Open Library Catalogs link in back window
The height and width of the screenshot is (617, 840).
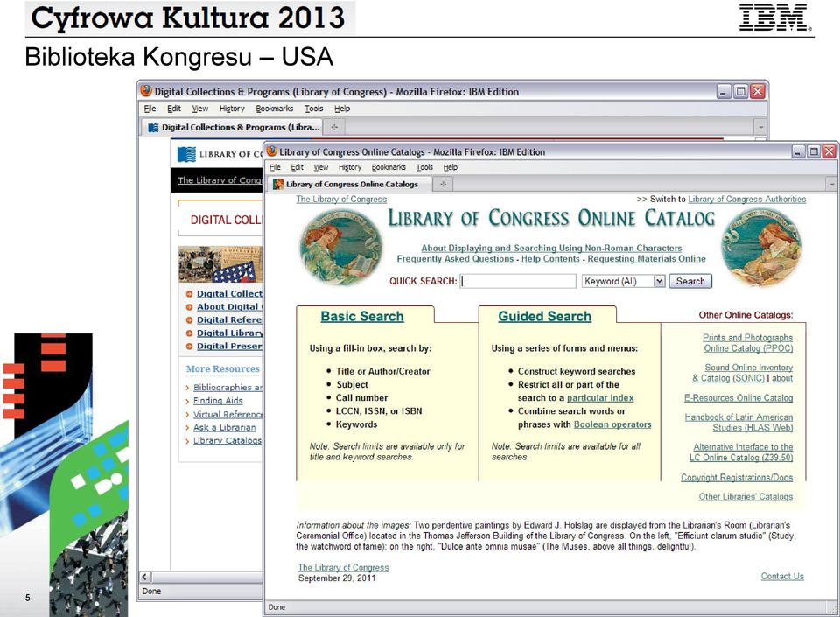[227, 440]
